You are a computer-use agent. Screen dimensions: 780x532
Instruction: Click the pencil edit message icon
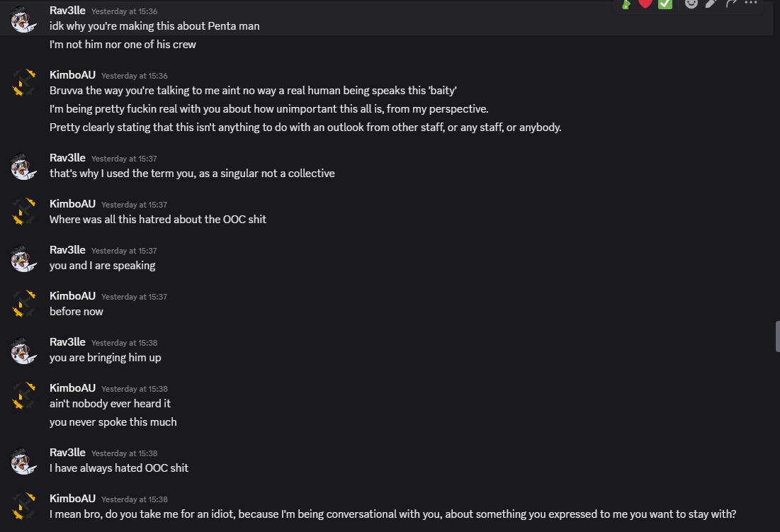point(711,4)
